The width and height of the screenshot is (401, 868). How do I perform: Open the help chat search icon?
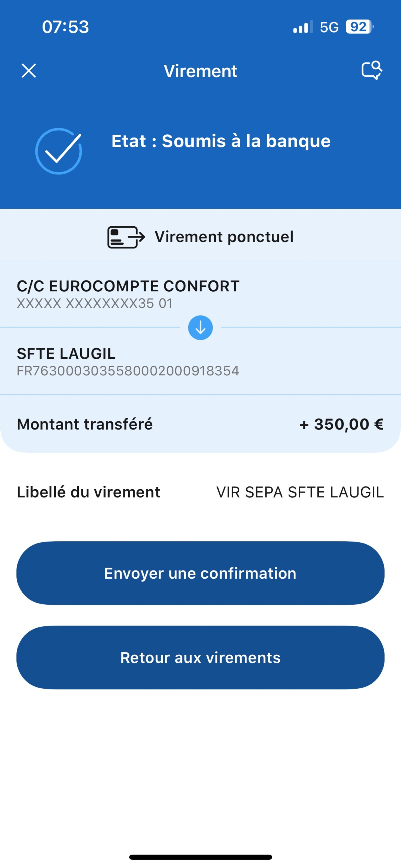coord(372,70)
